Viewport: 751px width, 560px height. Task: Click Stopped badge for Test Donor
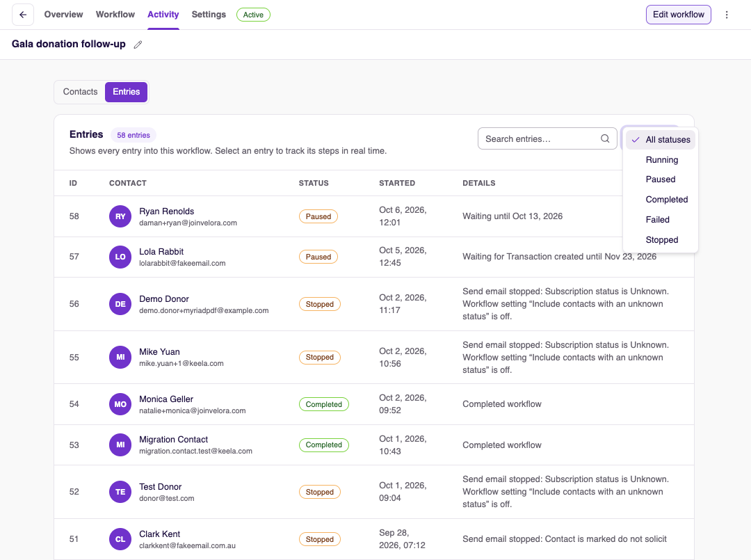pos(319,492)
